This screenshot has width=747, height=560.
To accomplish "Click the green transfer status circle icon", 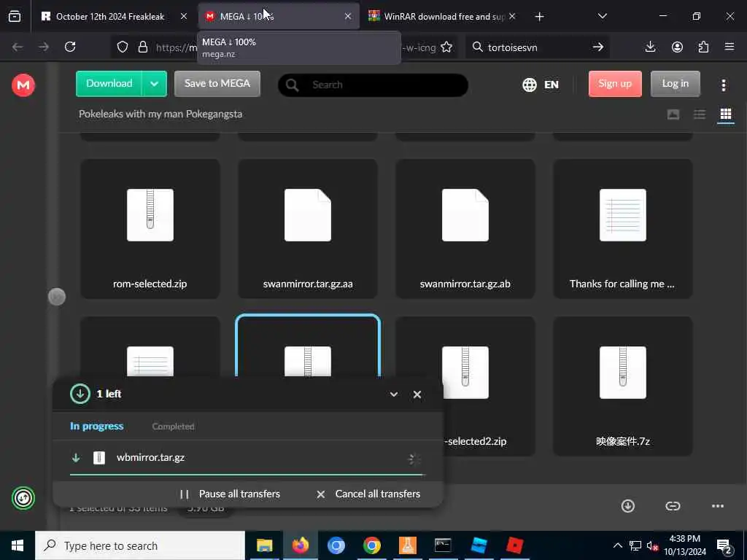I will [x=23, y=498].
